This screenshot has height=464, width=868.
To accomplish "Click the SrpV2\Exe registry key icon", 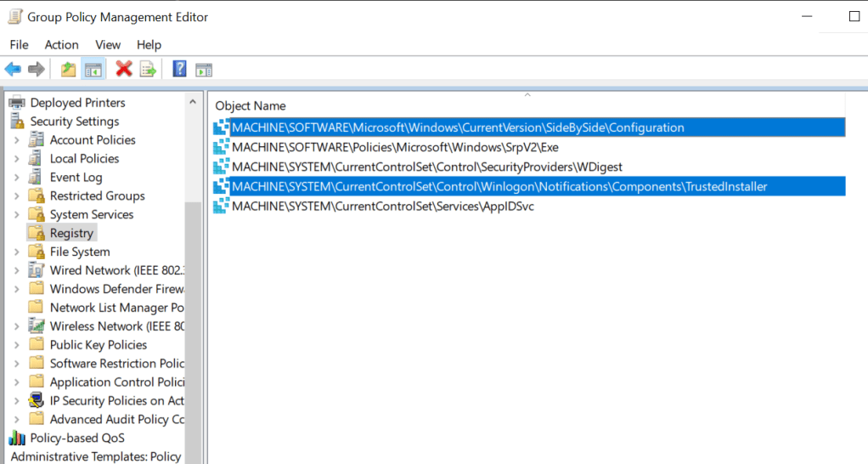I will coord(222,147).
